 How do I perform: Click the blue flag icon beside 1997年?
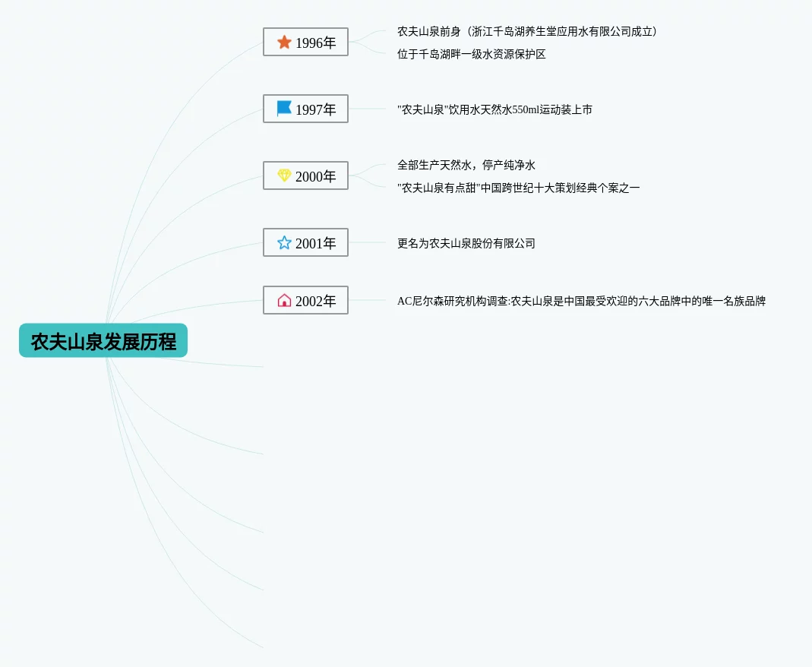284,108
